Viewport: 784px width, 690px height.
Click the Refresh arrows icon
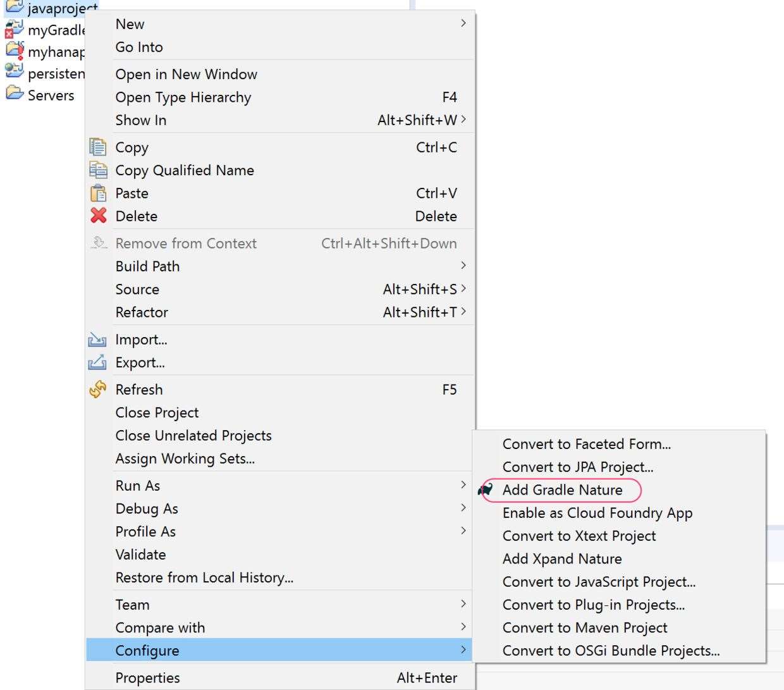tap(98, 390)
